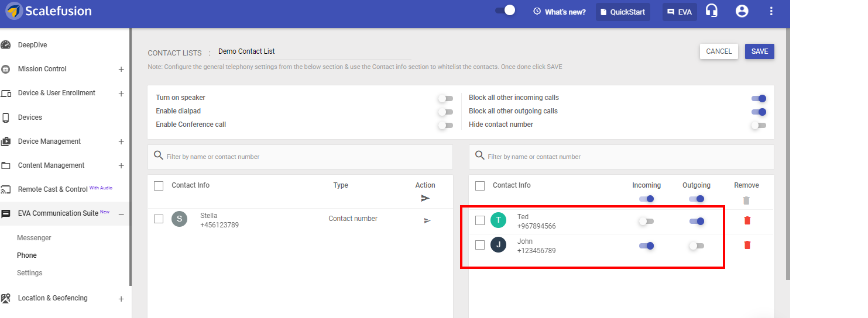The height and width of the screenshot is (318, 868).
Task: Toggle the Outgoing header switch for all
Action: coord(697,199)
